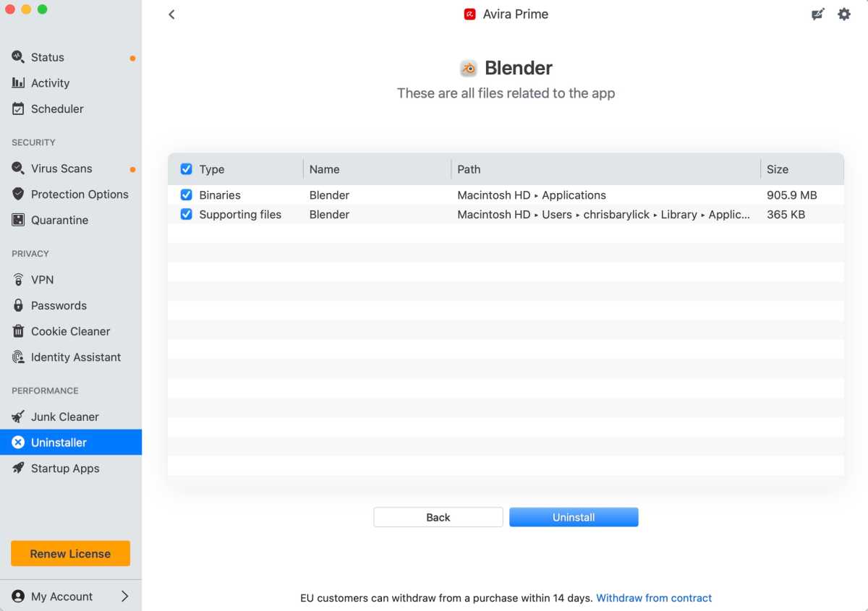Click the red Avira logo in title
868x611 pixels.
pos(470,14)
